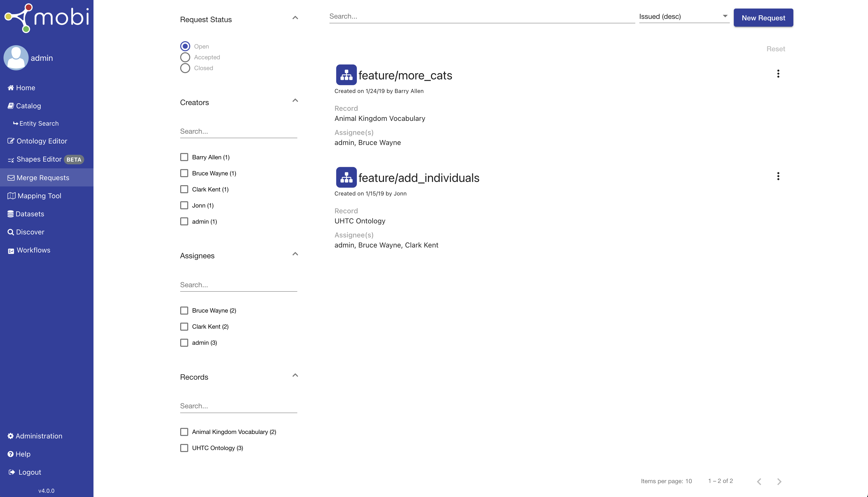The image size is (868, 497).
Task: Click the Reset filter link
Action: [776, 48]
